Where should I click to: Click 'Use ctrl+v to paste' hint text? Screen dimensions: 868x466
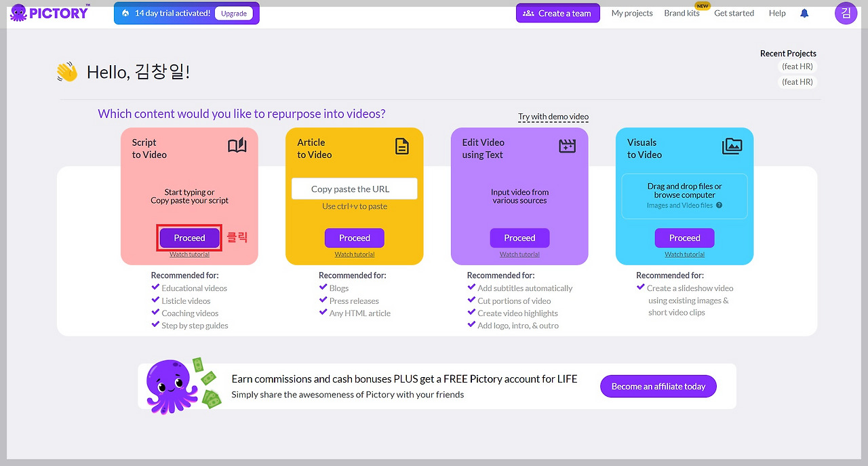355,206
